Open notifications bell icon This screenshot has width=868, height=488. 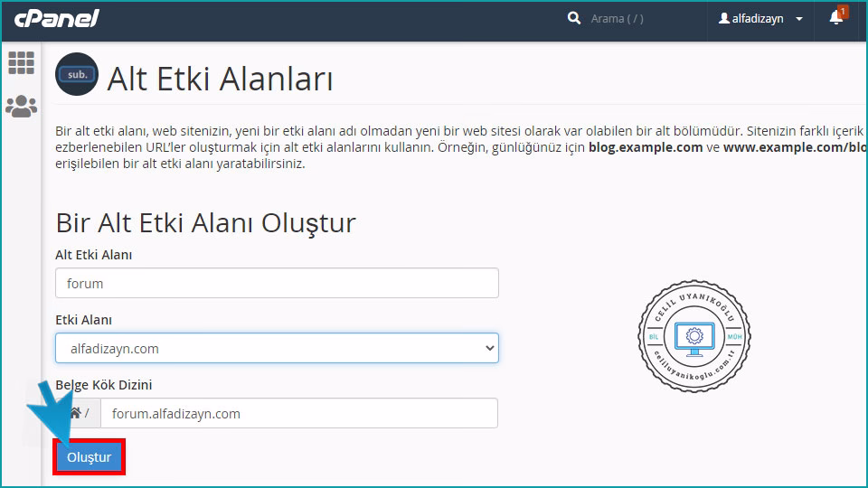[x=837, y=16]
